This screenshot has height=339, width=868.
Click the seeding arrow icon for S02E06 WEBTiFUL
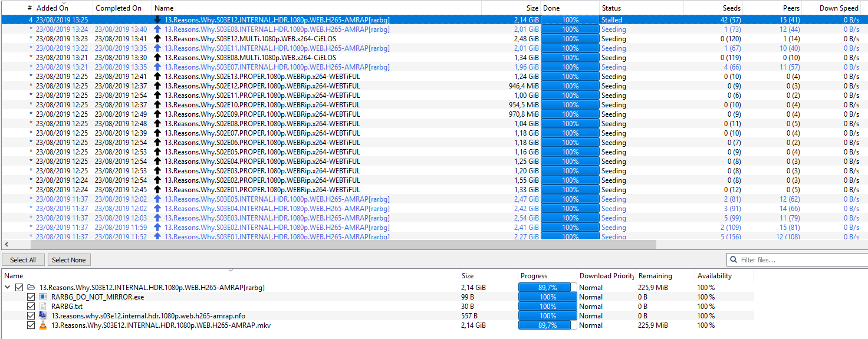tap(157, 142)
